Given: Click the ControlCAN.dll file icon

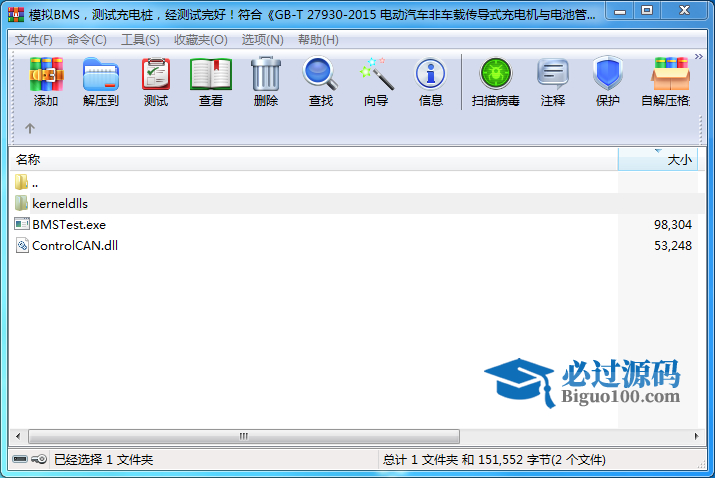Looking at the screenshot, I should [x=22, y=245].
